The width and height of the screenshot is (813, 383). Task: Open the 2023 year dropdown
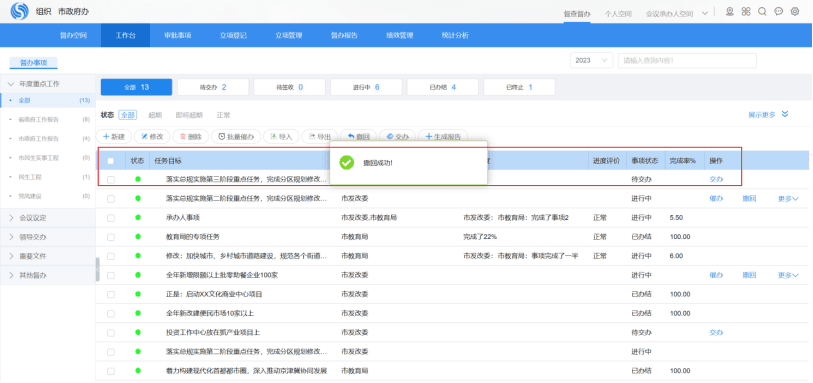[x=591, y=61]
